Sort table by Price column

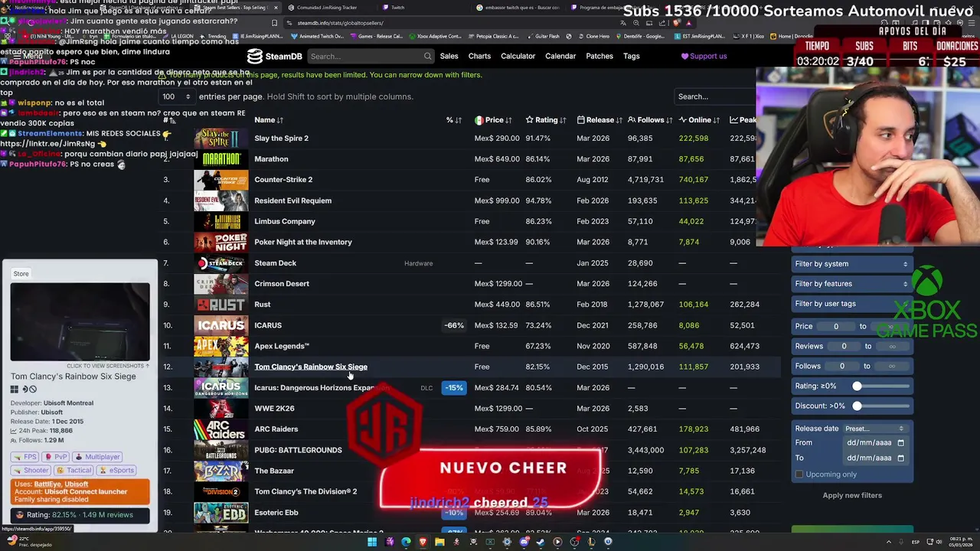pos(493,120)
